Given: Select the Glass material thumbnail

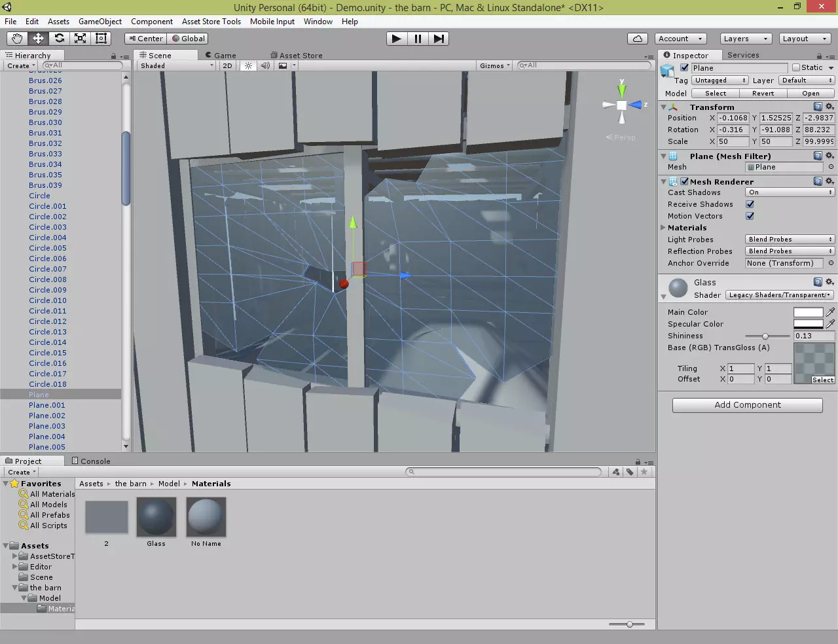Looking at the screenshot, I should [x=156, y=517].
